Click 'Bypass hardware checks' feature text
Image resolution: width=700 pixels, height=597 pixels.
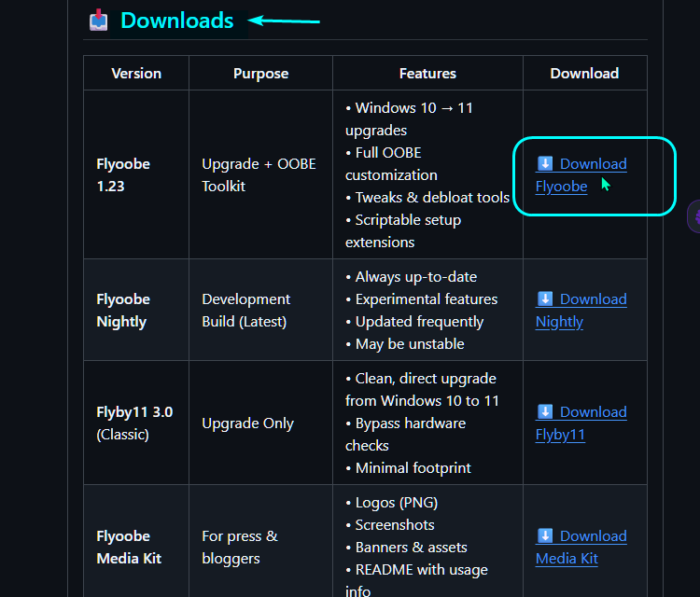pyautogui.click(x=405, y=434)
